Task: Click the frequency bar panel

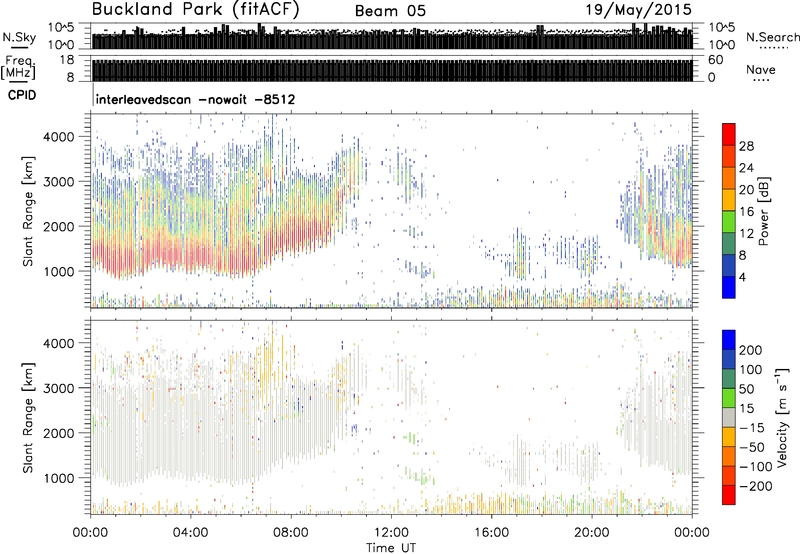Action: (x=392, y=70)
